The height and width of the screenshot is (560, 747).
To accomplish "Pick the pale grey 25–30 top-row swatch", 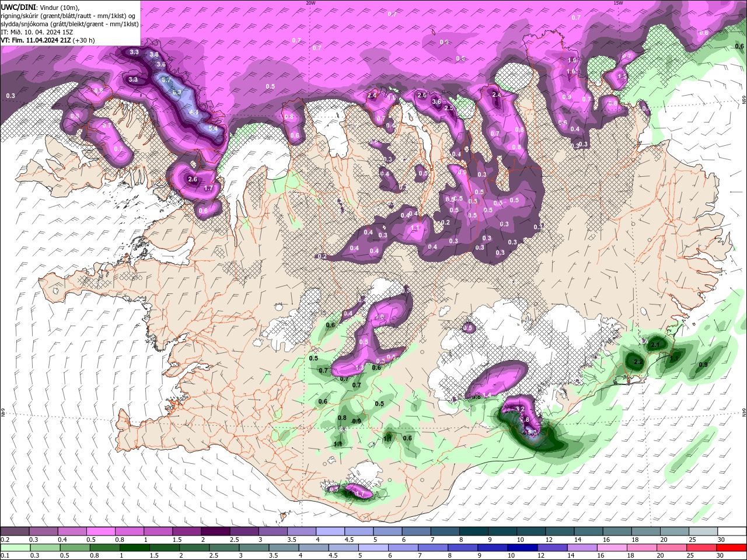I will [703, 531].
